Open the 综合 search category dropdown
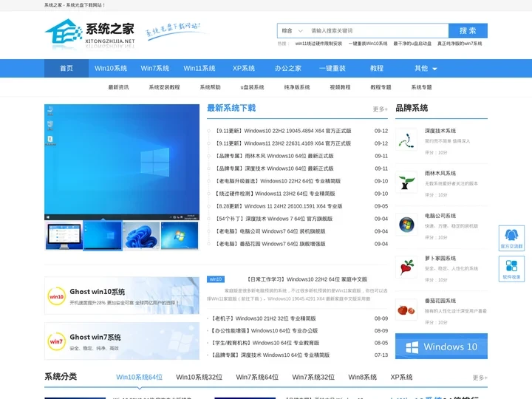532x399 pixels. pos(292,30)
